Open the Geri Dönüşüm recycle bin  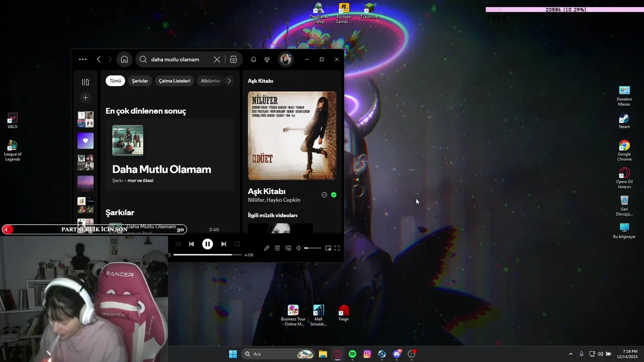click(624, 206)
